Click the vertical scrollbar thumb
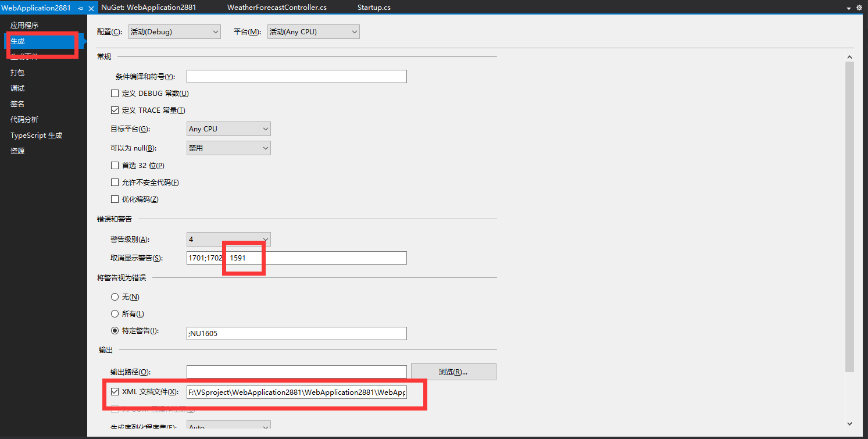This screenshot has width=868, height=439. [849, 216]
